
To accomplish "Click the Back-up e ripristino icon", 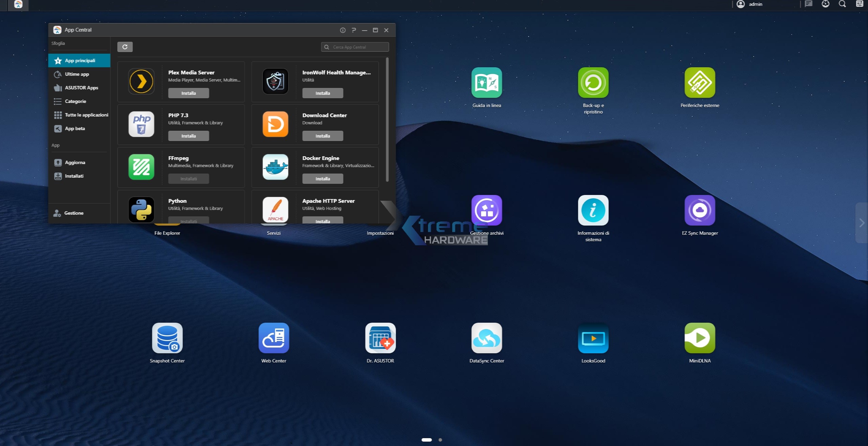I will coord(593,83).
